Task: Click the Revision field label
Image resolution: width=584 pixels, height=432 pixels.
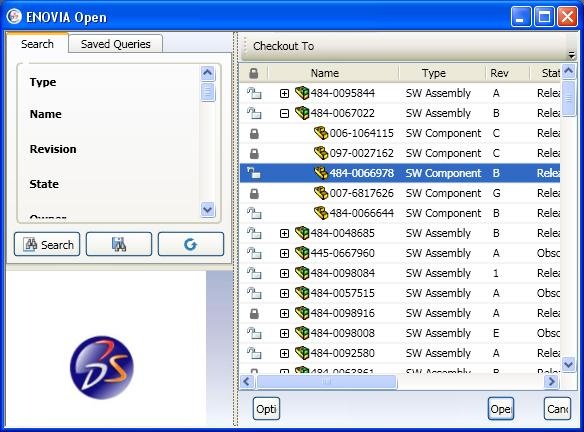Action: tap(53, 149)
